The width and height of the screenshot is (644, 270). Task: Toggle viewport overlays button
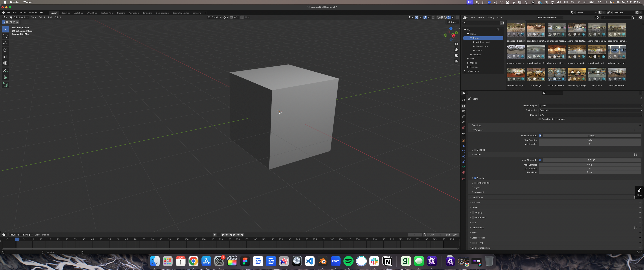tap(425, 17)
